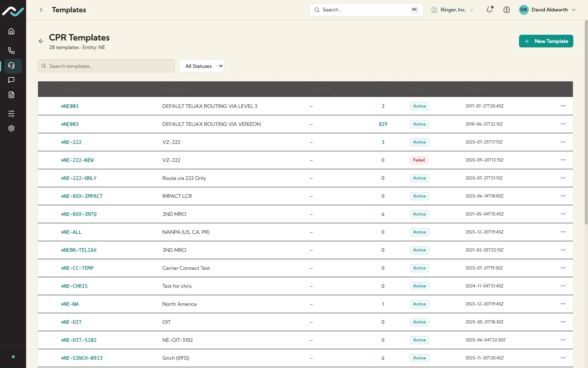This screenshot has height=368, width=588.
Task: Open actions menu for *NE-OIT-5102 row
Action: pos(563,340)
